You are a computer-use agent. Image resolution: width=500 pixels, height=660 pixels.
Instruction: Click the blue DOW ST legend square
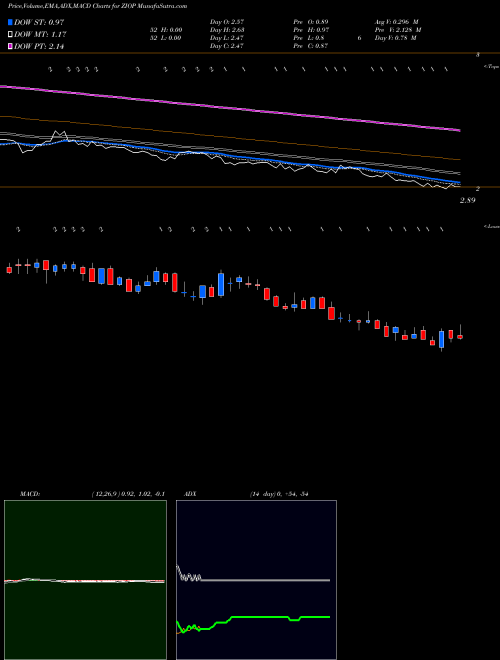10,22
